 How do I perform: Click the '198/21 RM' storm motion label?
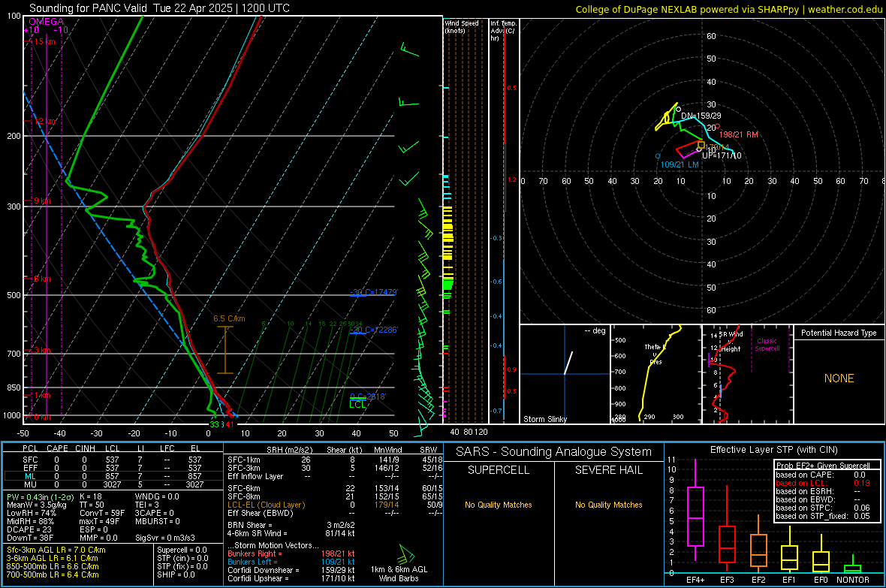[739, 134]
